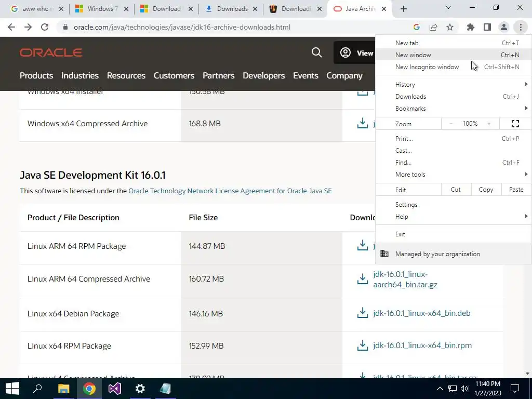Bookmark this page with the star icon
The width and height of the screenshot is (532, 399).
pos(450,27)
